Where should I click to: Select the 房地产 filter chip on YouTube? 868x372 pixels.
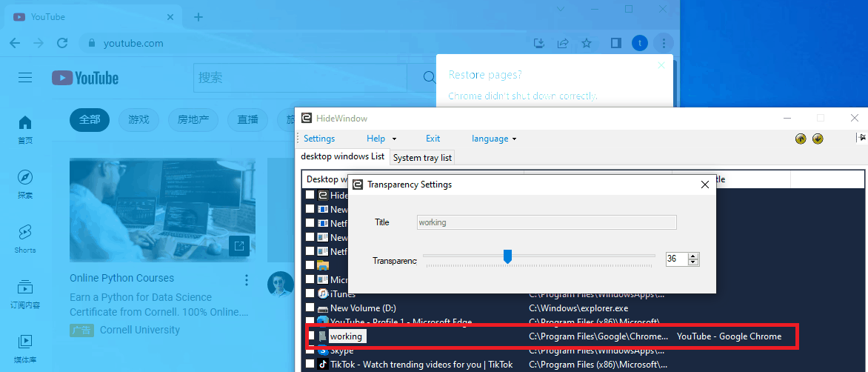[193, 119]
